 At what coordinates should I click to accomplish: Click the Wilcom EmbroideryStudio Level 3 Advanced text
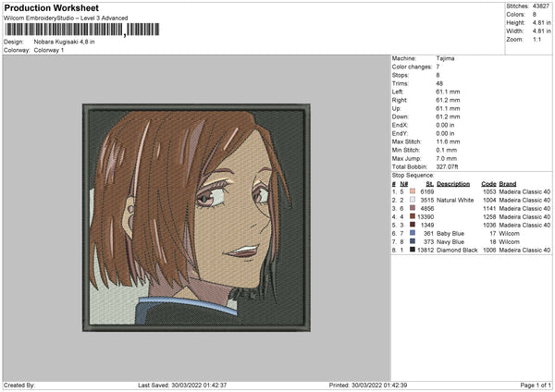(x=66, y=18)
